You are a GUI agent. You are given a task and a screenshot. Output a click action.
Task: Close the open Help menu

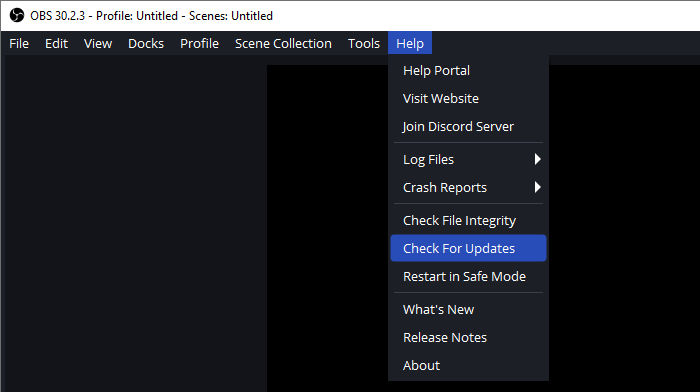point(410,43)
